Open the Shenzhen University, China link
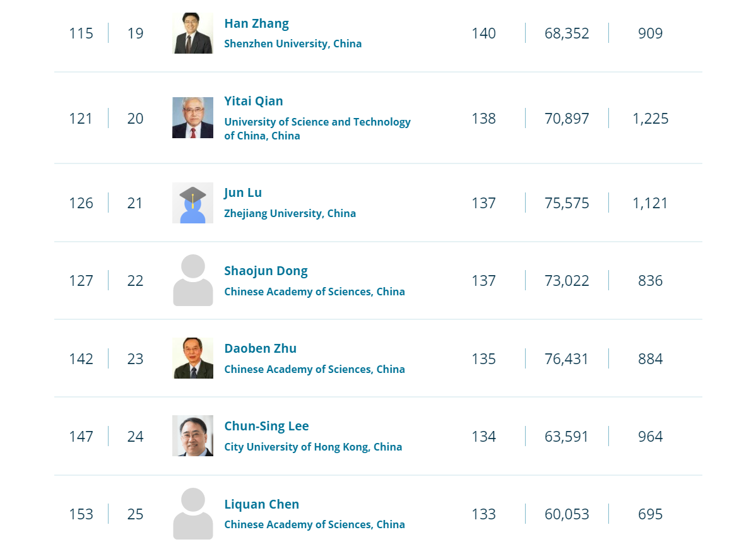756x549 pixels. pyautogui.click(x=293, y=44)
